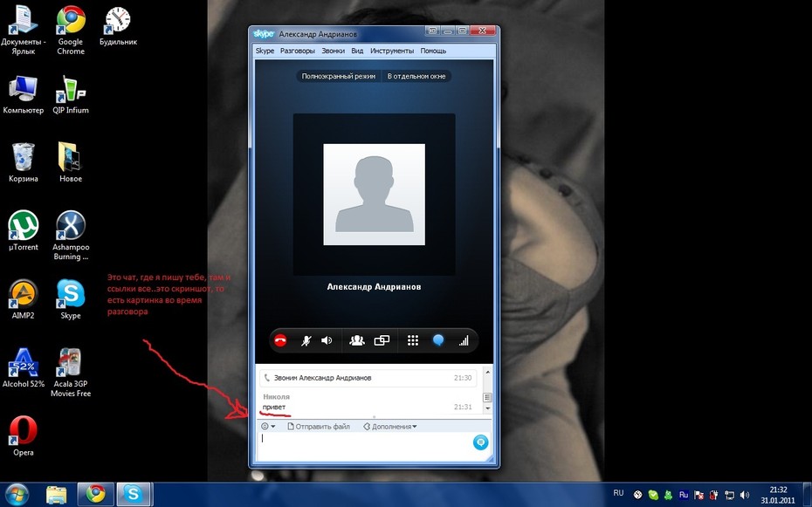Open the system volume tray icon

(x=745, y=495)
